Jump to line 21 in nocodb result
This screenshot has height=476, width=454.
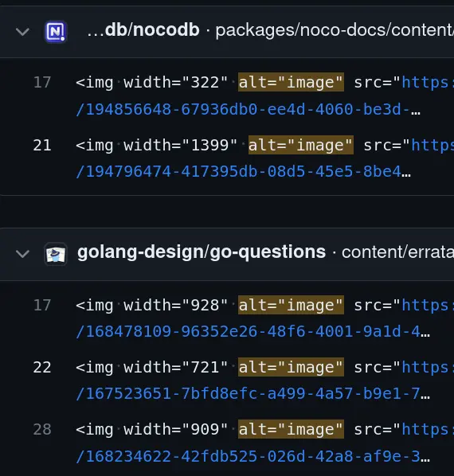click(x=42, y=145)
